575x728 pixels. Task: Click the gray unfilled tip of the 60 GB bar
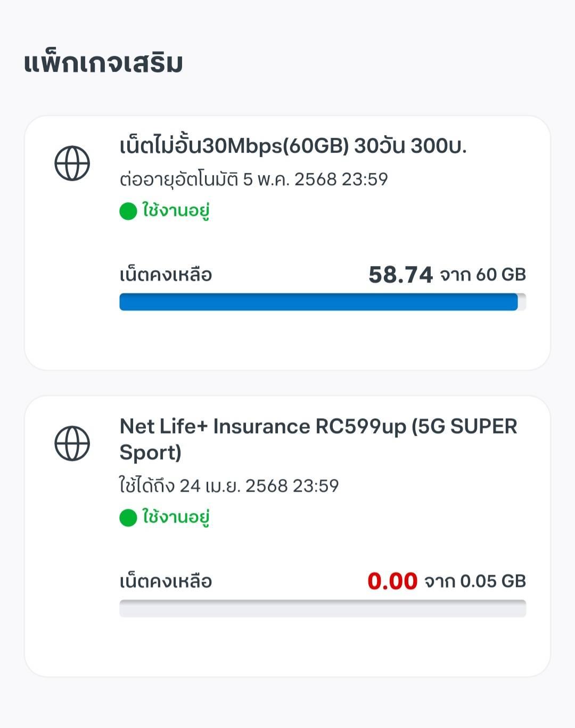point(522,302)
